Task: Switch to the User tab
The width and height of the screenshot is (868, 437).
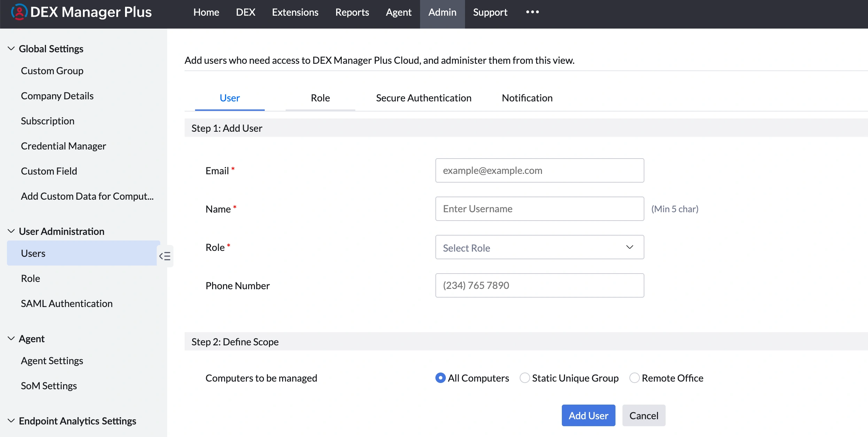Action: [x=230, y=98]
